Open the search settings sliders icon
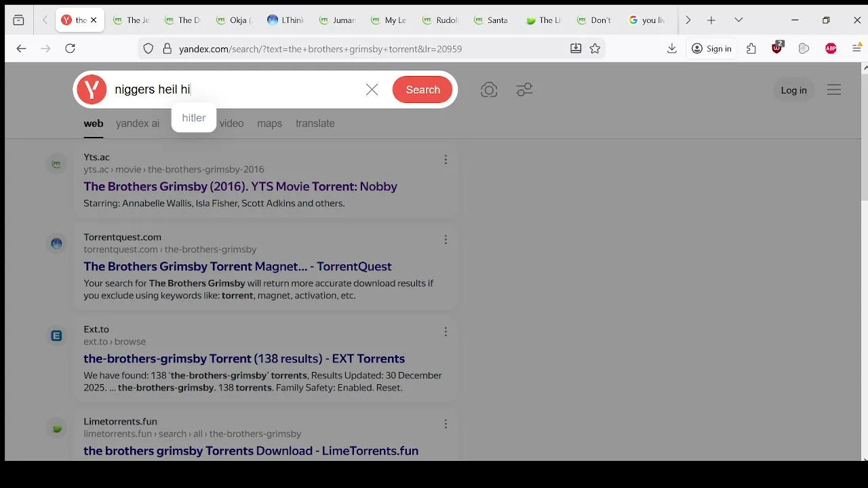Image resolution: width=868 pixels, height=488 pixels. click(524, 89)
